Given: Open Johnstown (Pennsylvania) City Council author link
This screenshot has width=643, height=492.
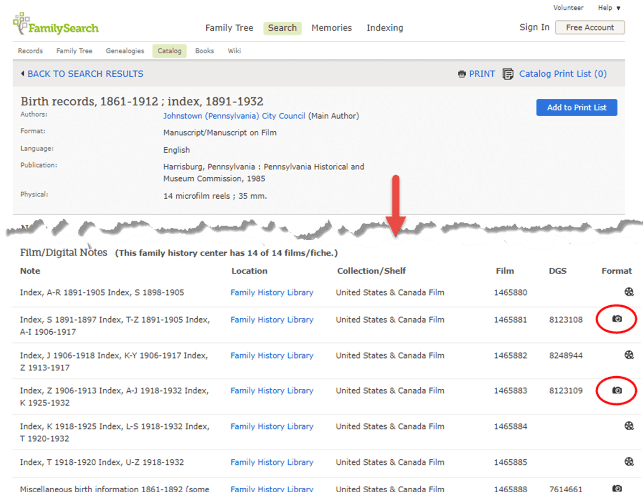Looking at the screenshot, I should pos(234,116).
